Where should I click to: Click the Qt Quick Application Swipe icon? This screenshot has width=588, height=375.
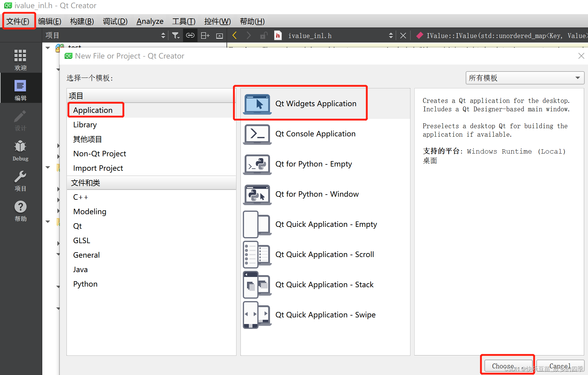[257, 315]
